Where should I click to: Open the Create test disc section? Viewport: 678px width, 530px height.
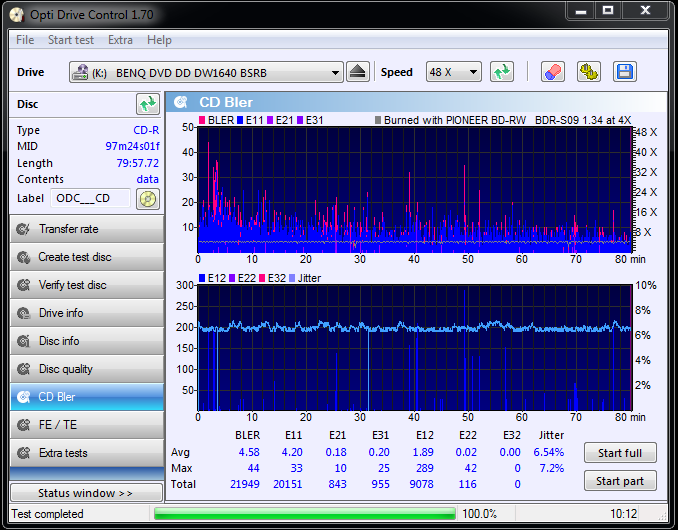(87, 257)
